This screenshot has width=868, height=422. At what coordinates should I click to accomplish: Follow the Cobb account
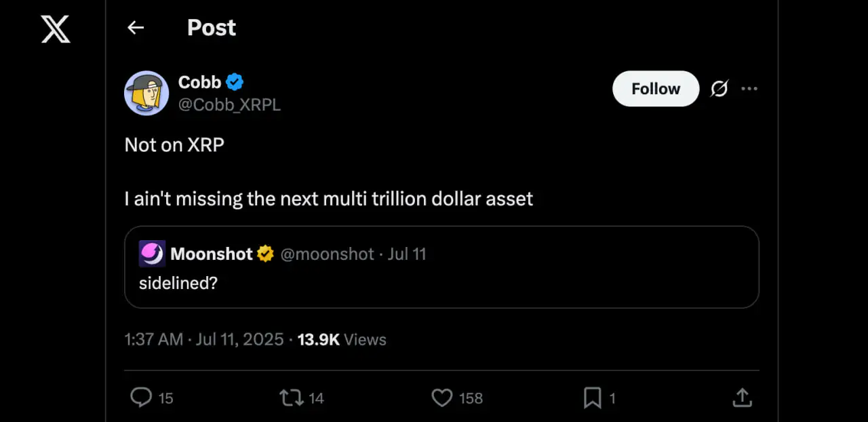point(655,89)
